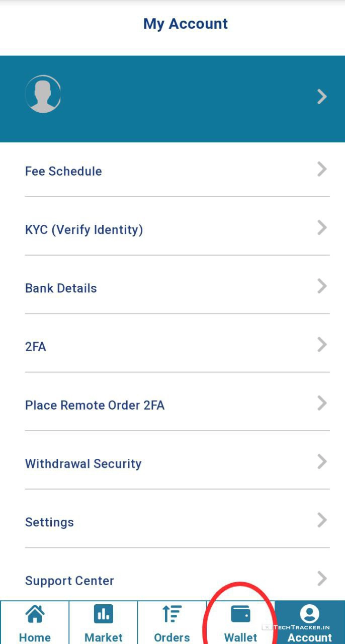The image size is (345, 644).
Task: Tap the profile avatar picture
Action: tap(43, 94)
